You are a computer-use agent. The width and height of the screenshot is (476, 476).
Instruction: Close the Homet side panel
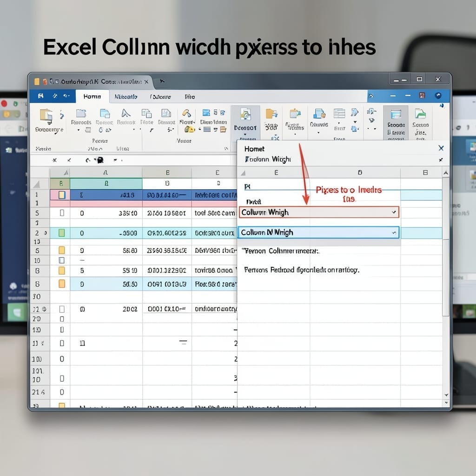click(x=441, y=148)
